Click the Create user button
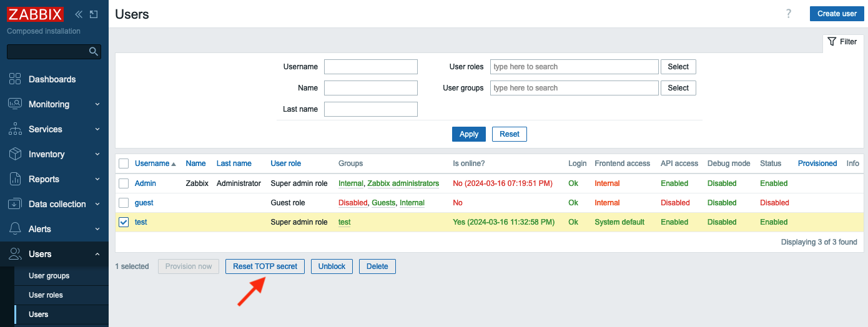The height and width of the screenshot is (327, 868). [x=837, y=14]
